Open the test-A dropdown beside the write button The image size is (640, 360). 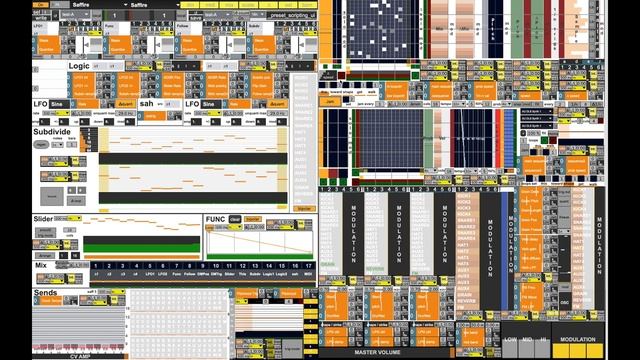[75, 14]
